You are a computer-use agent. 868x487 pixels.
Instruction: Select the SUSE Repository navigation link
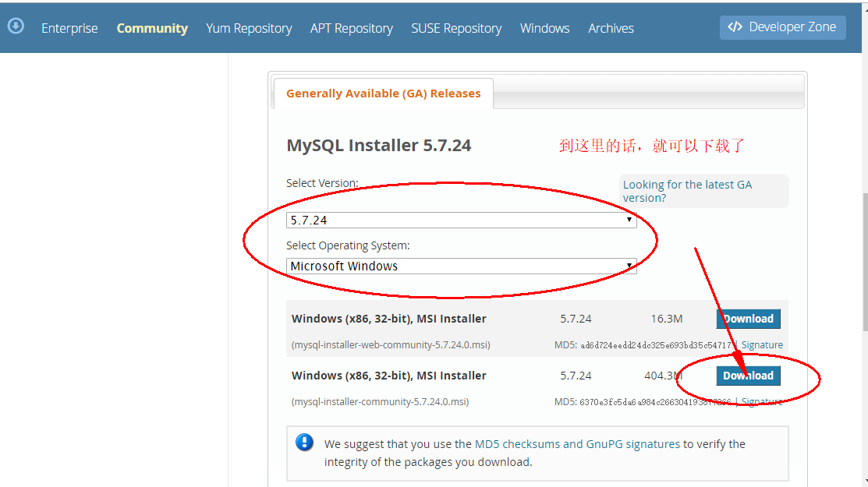(456, 28)
